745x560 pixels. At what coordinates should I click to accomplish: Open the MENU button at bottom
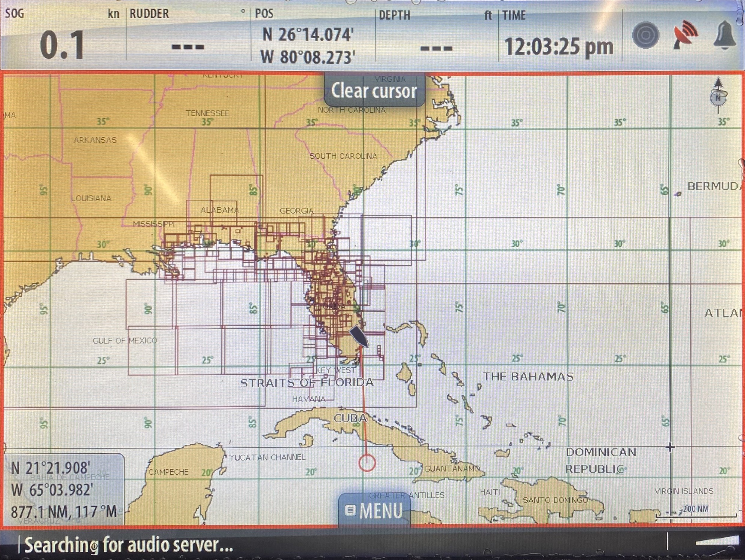[374, 510]
